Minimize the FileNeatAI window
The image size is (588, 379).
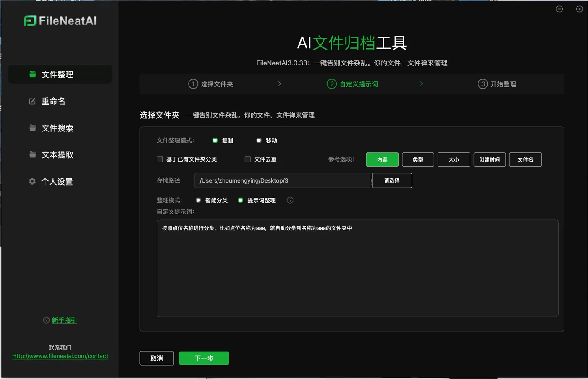[x=559, y=9]
